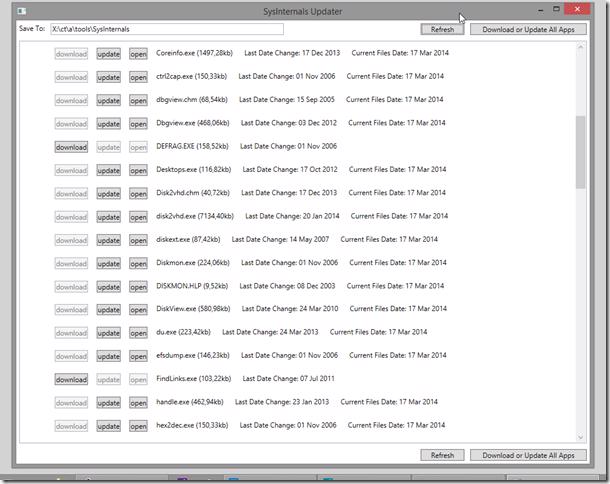Open disk2vhd.exe
This screenshot has height=484, width=610.
138,217
